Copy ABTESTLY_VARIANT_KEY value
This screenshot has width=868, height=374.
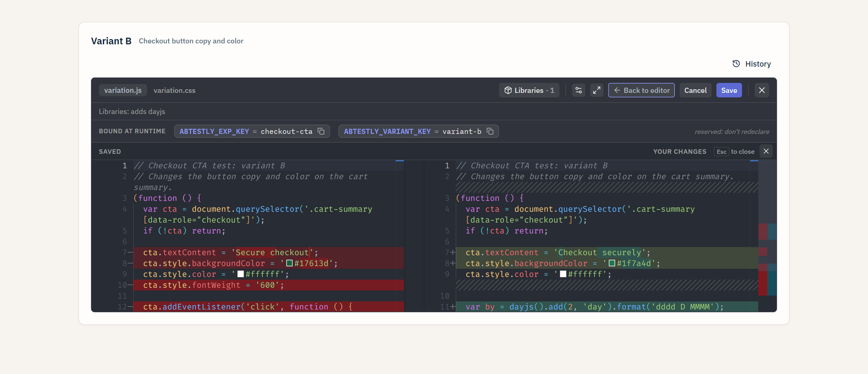click(490, 131)
